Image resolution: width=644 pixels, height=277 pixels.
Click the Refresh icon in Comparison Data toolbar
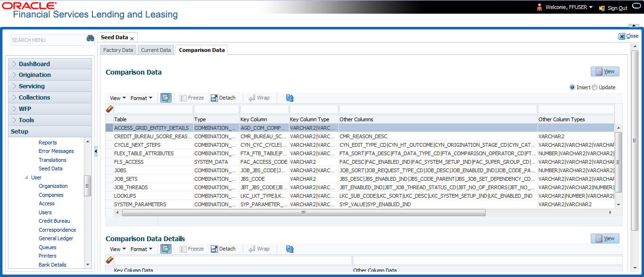289,98
